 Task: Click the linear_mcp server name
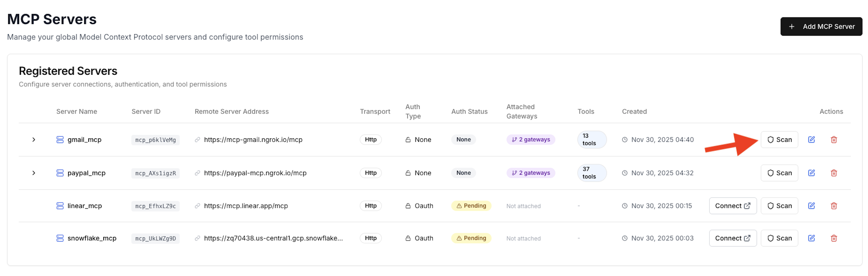point(85,206)
